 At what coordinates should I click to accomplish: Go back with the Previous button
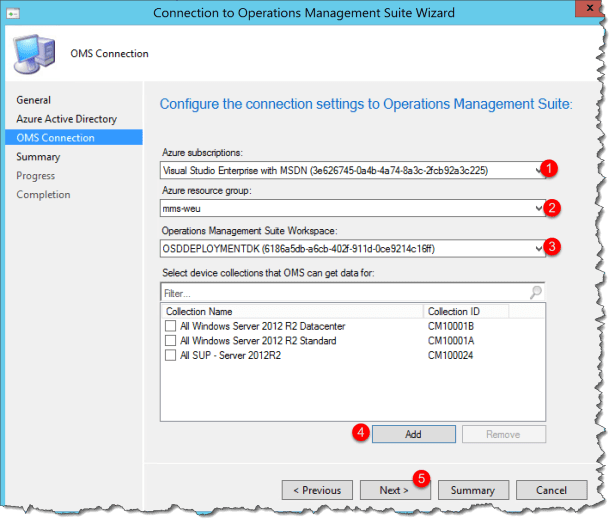(317, 490)
